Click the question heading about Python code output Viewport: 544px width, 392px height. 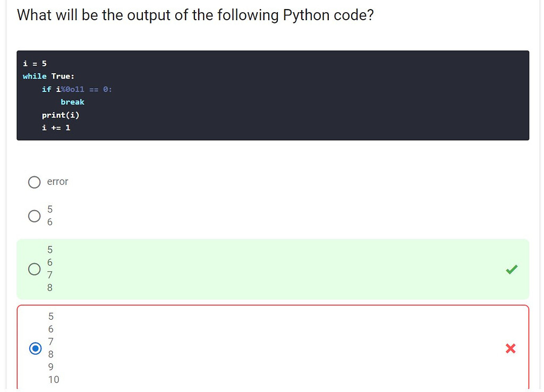click(195, 15)
